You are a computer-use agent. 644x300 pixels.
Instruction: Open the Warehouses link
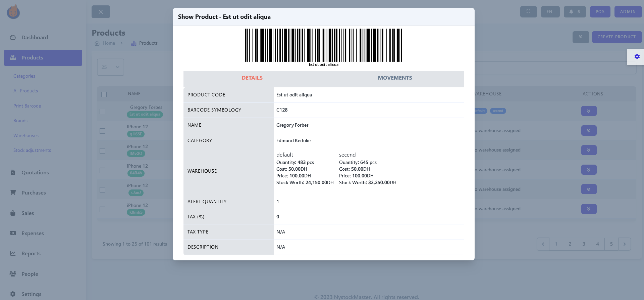26,136
